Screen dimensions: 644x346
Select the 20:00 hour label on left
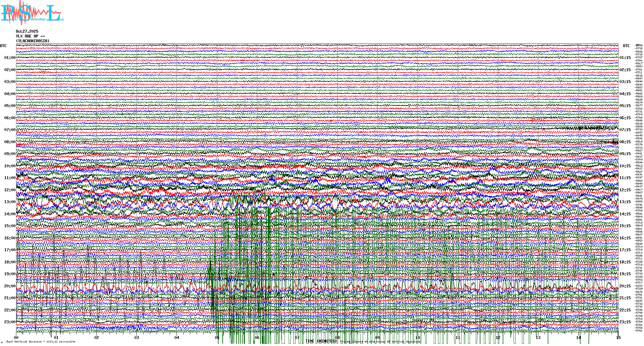10,286
